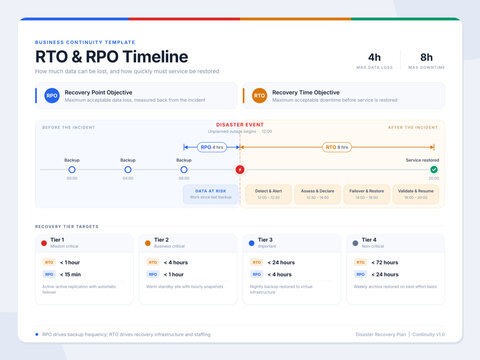Click the RTO & RPO Timeline title
Screen dimensions: 480x360
pyautogui.click(x=112, y=57)
